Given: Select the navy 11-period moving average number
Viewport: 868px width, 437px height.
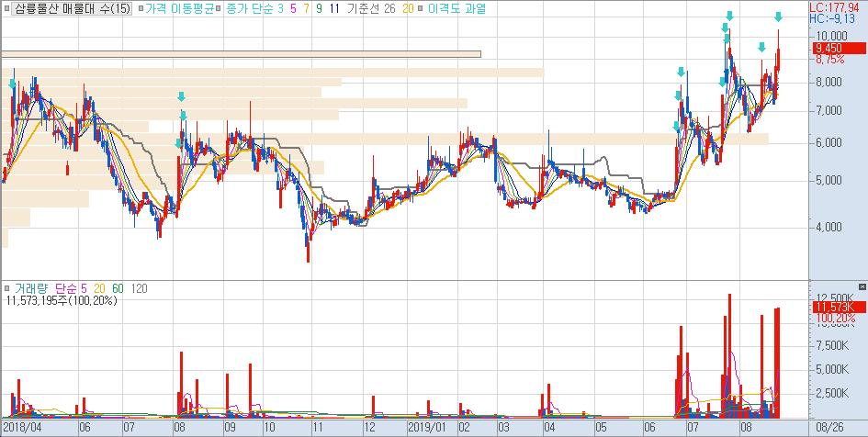Looking at the screenshot, I should pyautogui.click(x=334, y=9).
